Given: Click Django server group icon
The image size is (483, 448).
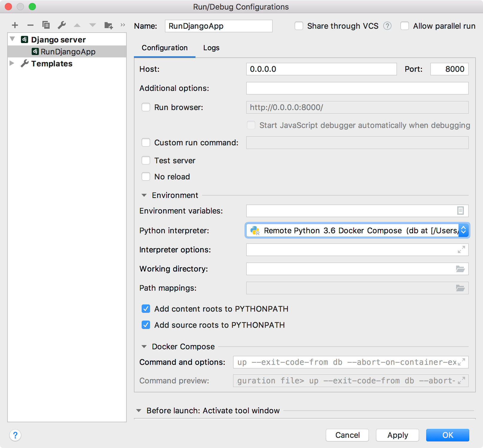Looking at the screenshot, I should [x=25, y=39].
